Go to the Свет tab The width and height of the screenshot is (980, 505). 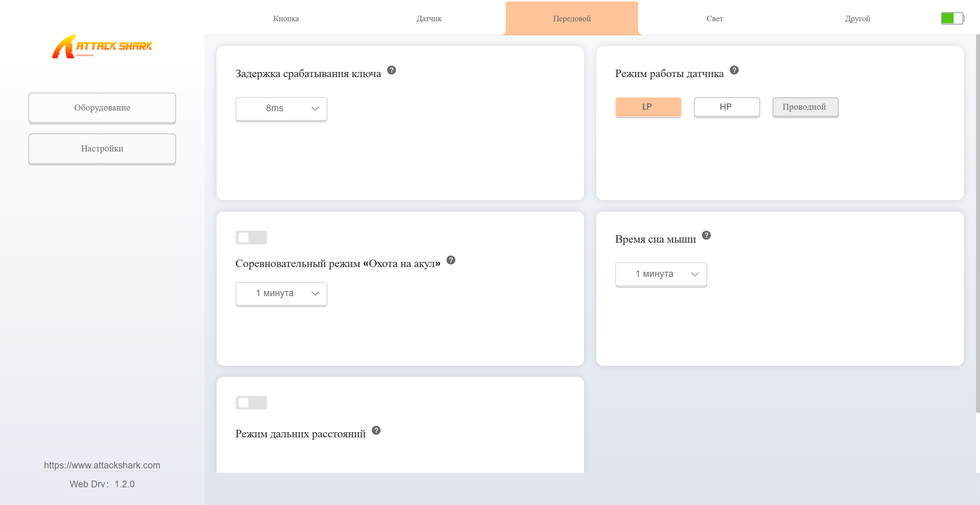(x=714, y=18)
